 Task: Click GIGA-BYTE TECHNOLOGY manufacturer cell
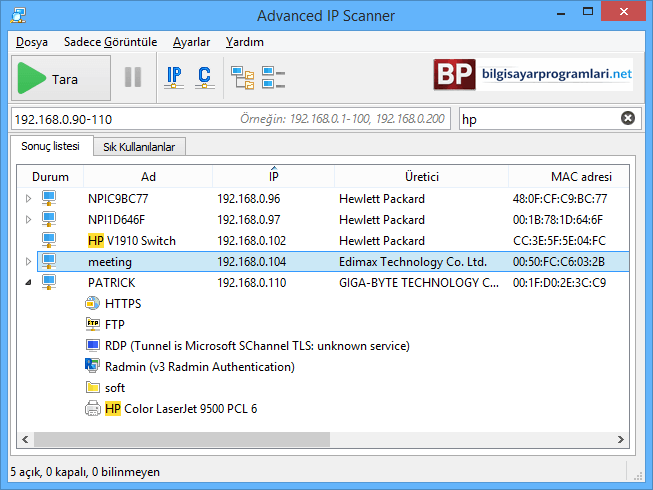point(419,283)
